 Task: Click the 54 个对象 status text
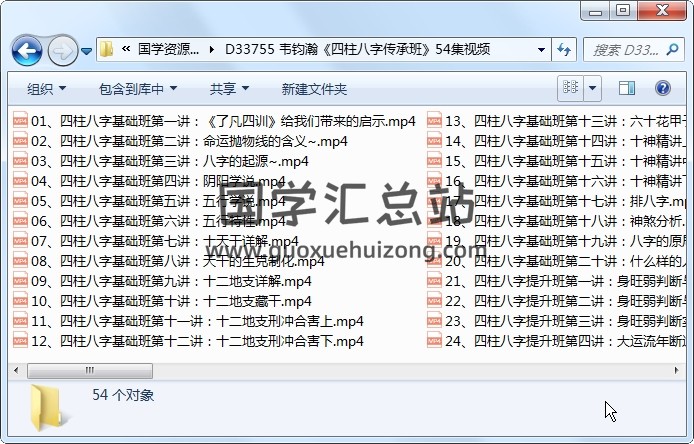[123, 395]
